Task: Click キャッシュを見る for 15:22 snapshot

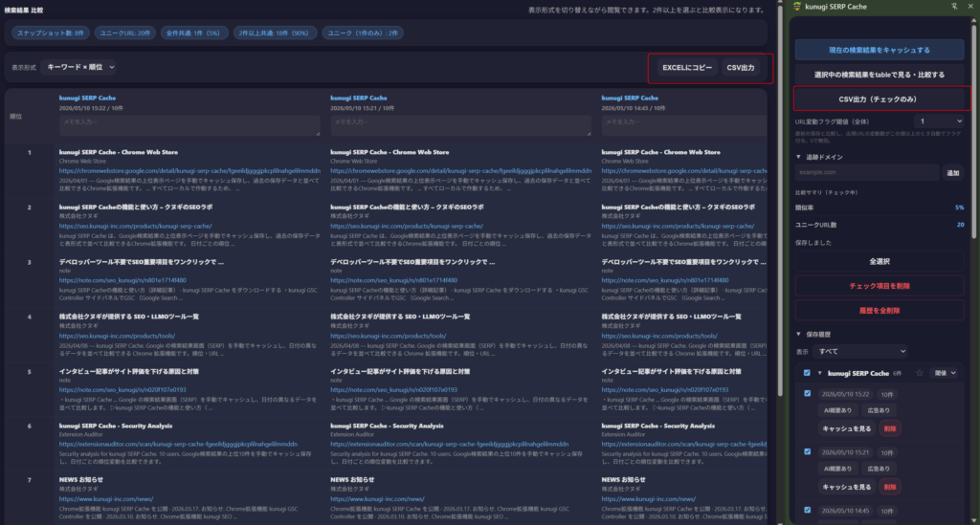Action: point(847,428)
